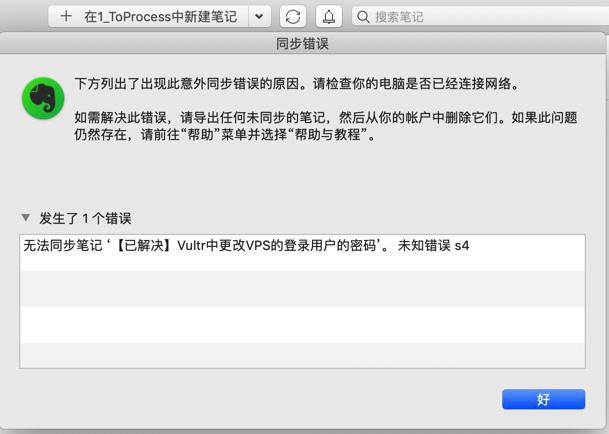Click the 未知错误 s4 error code text
The width and height of the screenshot is (609, 434).
point(433,246)
